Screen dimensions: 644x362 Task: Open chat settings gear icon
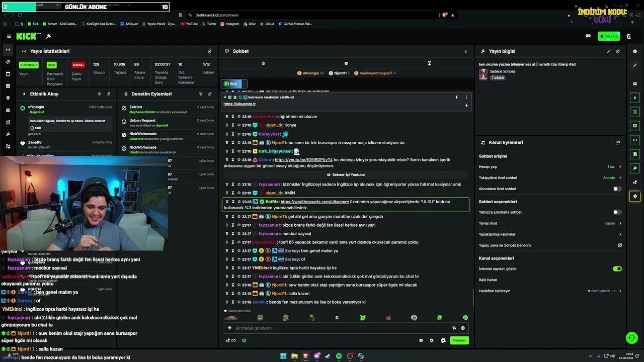(x=432, y=340)
